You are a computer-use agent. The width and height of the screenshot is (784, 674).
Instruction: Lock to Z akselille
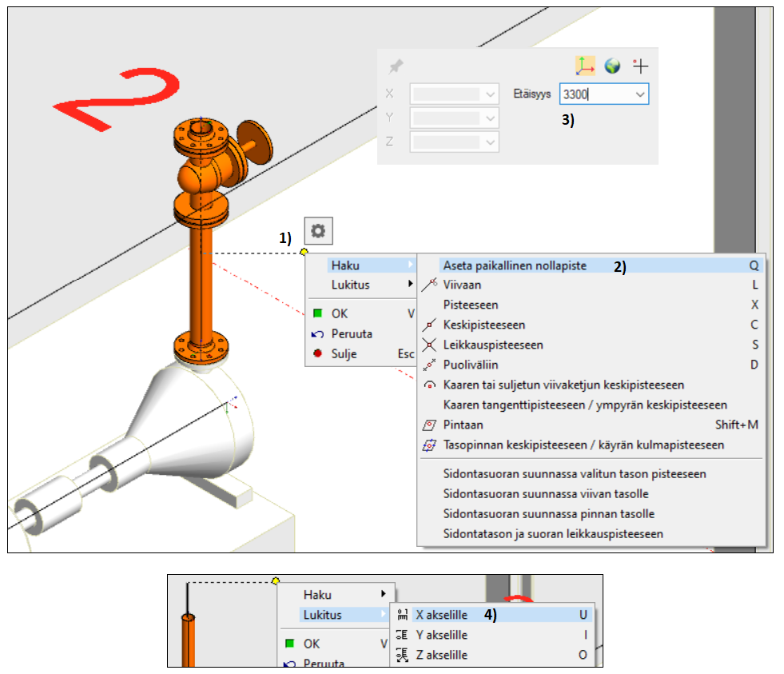492,655
